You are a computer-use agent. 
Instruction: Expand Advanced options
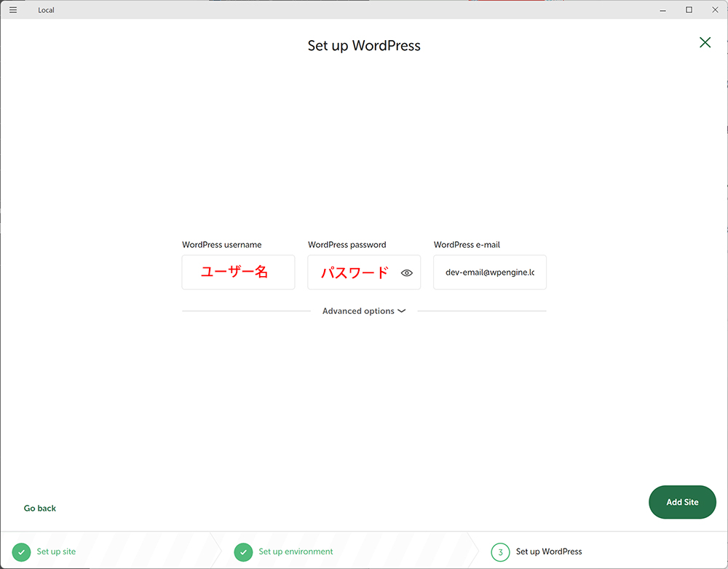click(x=364, y=311)
